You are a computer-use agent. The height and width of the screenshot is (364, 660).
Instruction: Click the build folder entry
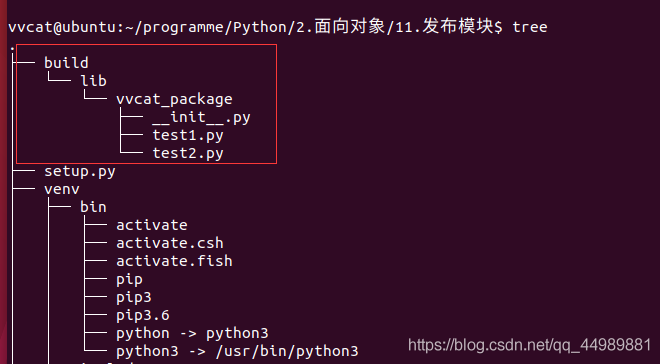pos(66,63)
